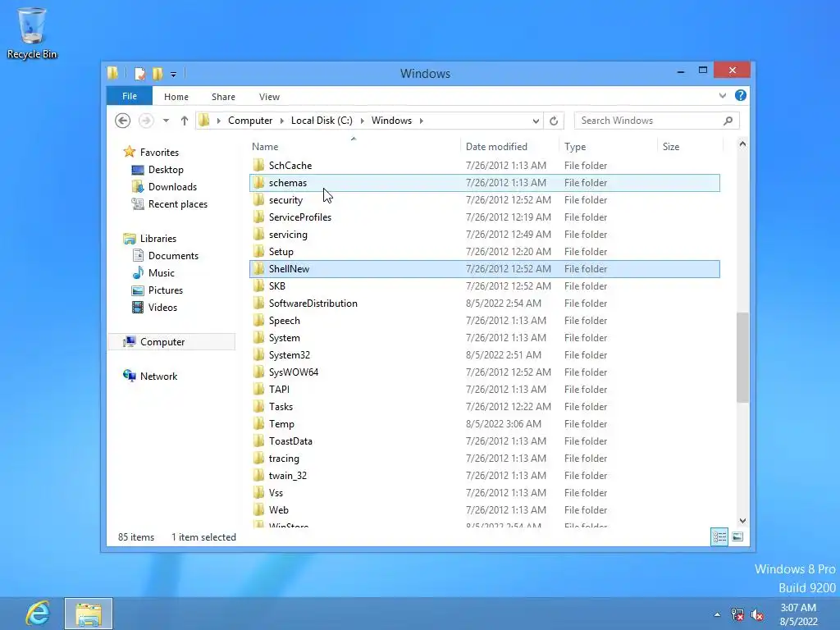
Task: Expand the arrow after Local Disk (C:) breadcrumb
Action: [362, 121]
